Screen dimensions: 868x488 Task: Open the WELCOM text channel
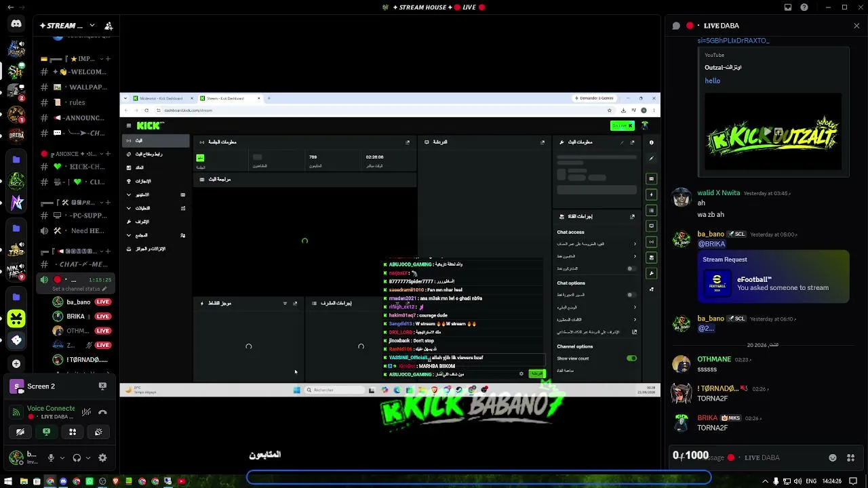[x=76, y=72]
